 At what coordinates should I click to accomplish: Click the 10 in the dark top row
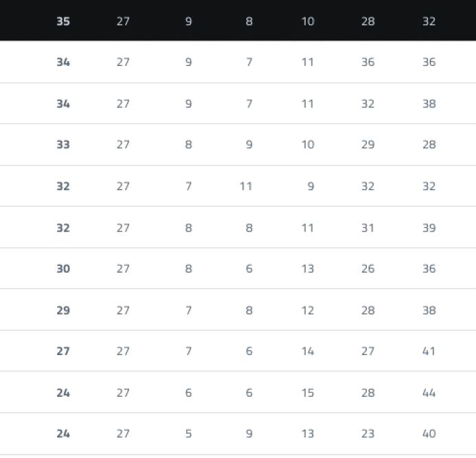[308, 21]
